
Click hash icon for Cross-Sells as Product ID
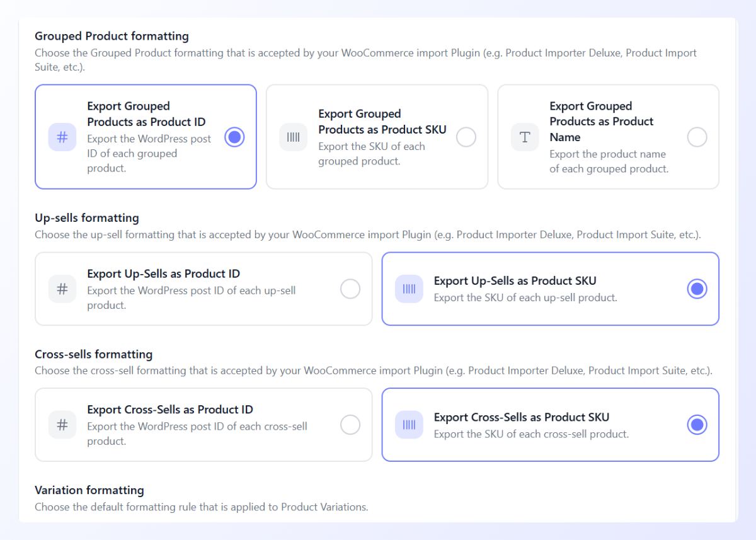click(x=62, y=425)
